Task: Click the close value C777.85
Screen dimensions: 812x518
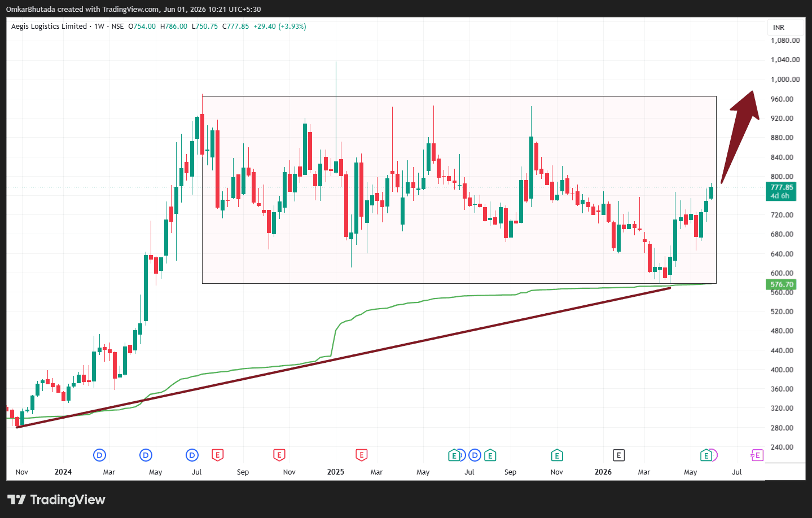Action: point(235,27)
